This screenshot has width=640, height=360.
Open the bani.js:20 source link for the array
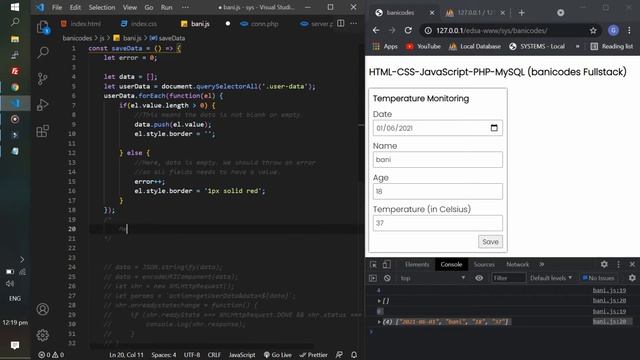(x=609, y=322)
